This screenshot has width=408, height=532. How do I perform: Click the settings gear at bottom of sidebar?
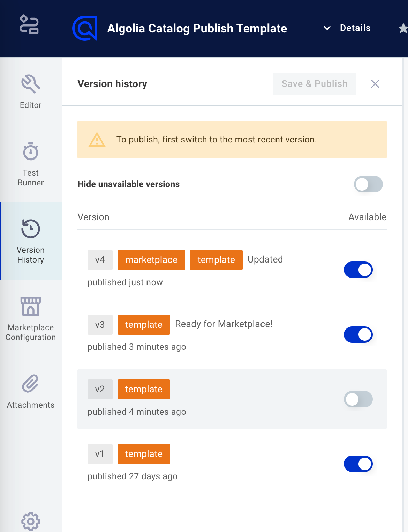tap(30, 522)
